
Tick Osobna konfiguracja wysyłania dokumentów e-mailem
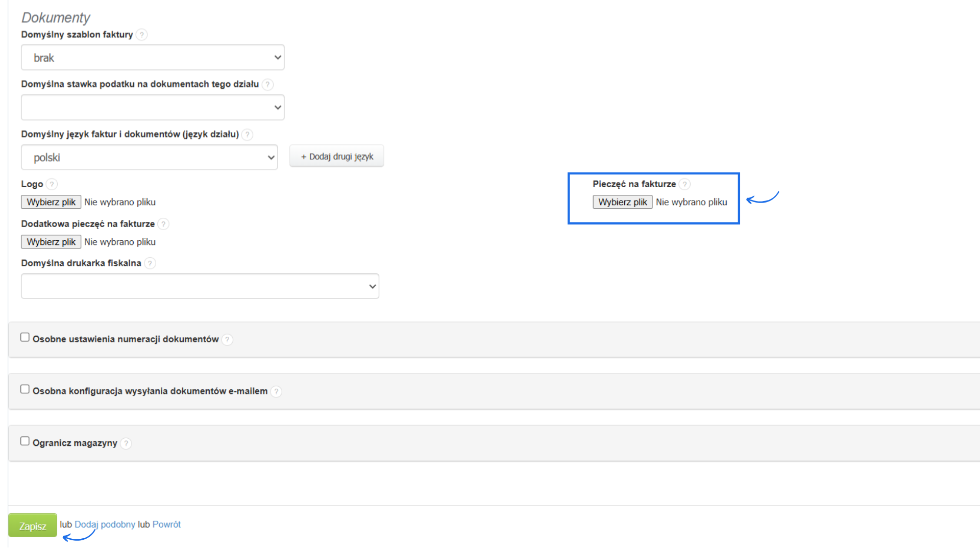click(x=25, y=389)
